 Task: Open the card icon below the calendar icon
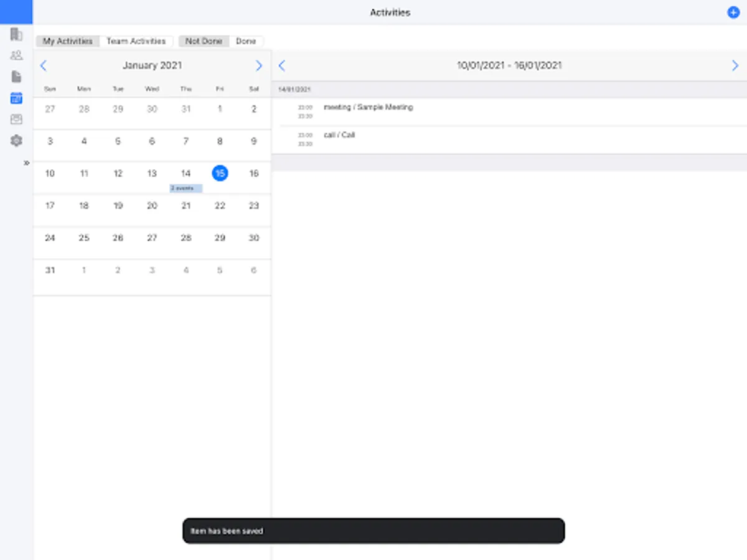click(16, 119)
